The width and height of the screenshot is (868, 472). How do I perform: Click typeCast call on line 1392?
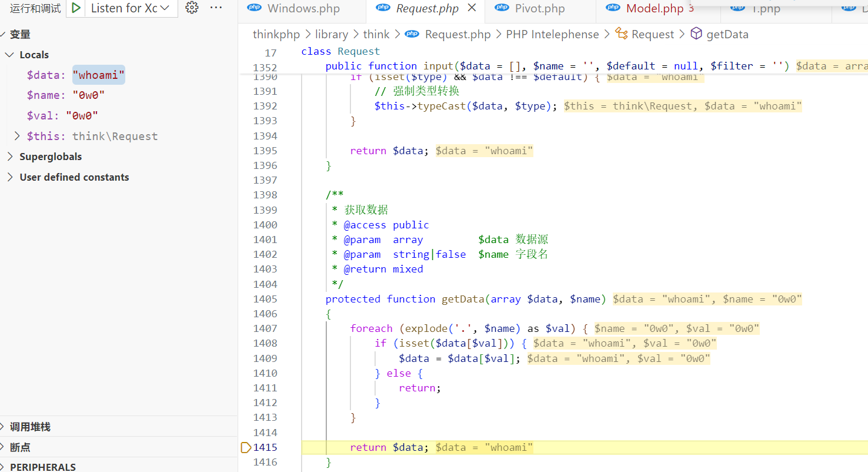click(x=466, y=106)
